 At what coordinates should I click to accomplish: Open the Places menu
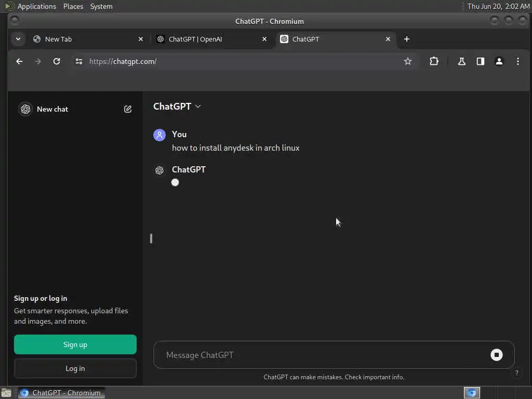[73, 6]
